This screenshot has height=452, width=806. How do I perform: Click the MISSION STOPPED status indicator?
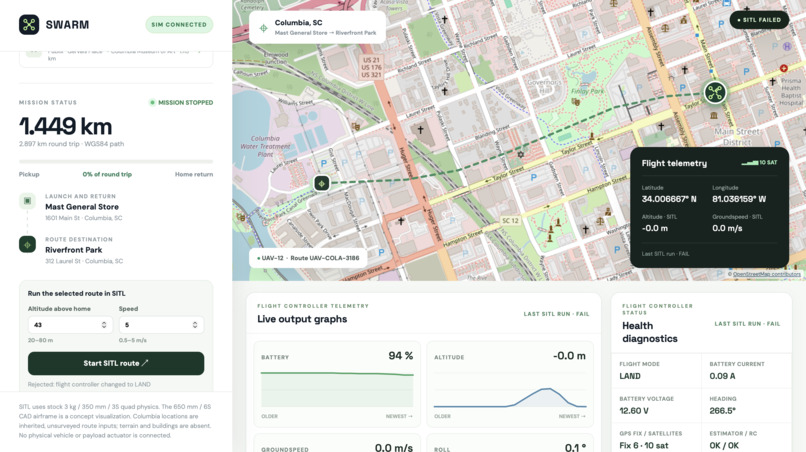(181, 102)
